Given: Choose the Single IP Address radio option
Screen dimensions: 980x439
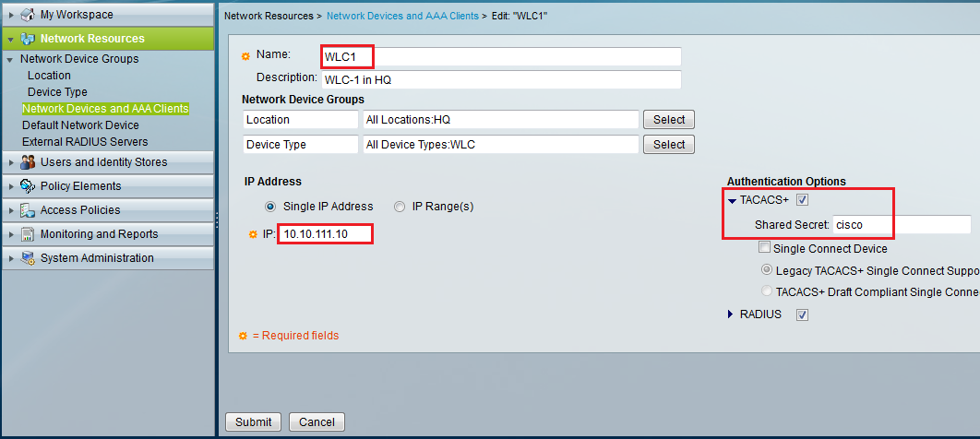Looking at the screenshot, I should click(270, 207).
